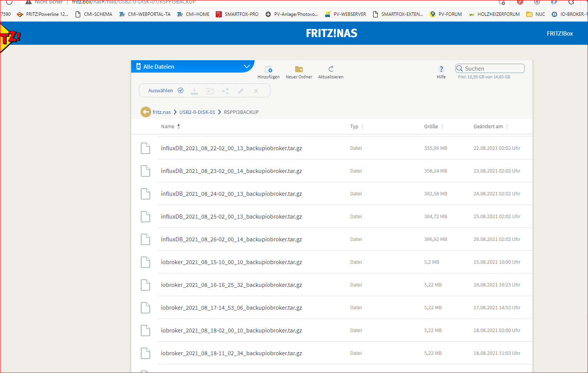Click size 5,2 MB cell

(432, 262)
